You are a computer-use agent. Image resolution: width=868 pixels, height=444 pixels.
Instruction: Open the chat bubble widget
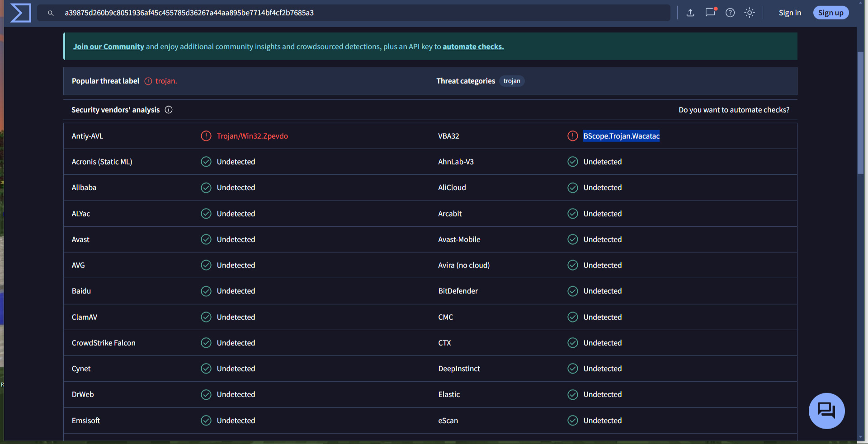click(826, 411)
